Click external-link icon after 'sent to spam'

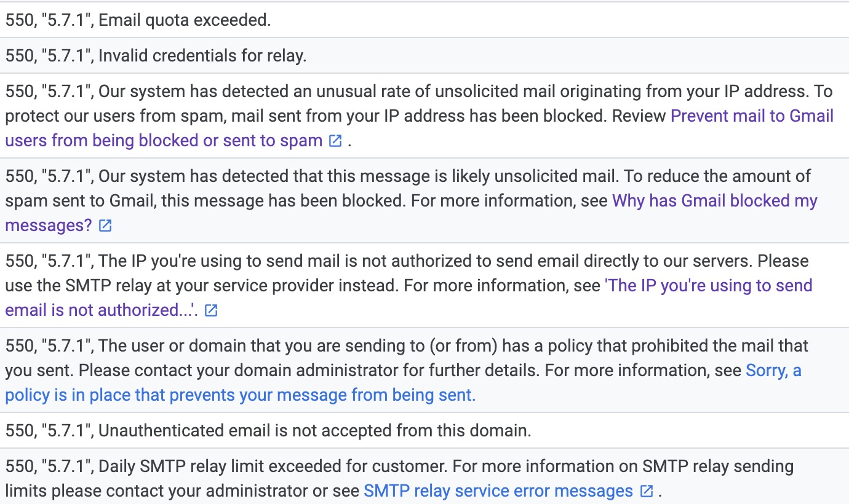click(335, 141)
